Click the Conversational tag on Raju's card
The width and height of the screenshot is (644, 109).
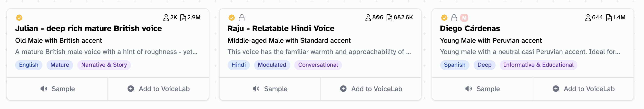318,65
